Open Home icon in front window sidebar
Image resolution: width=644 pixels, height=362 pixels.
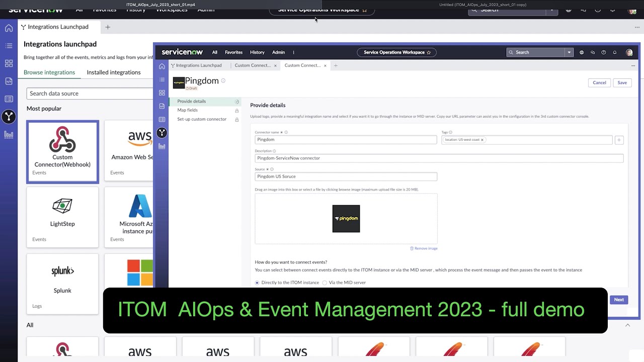coord(162,66)
